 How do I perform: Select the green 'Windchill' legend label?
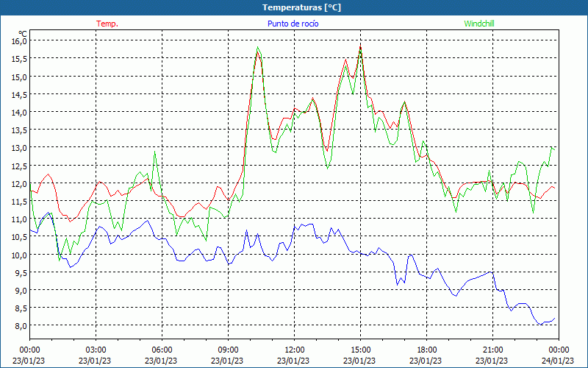coord(479,24)
